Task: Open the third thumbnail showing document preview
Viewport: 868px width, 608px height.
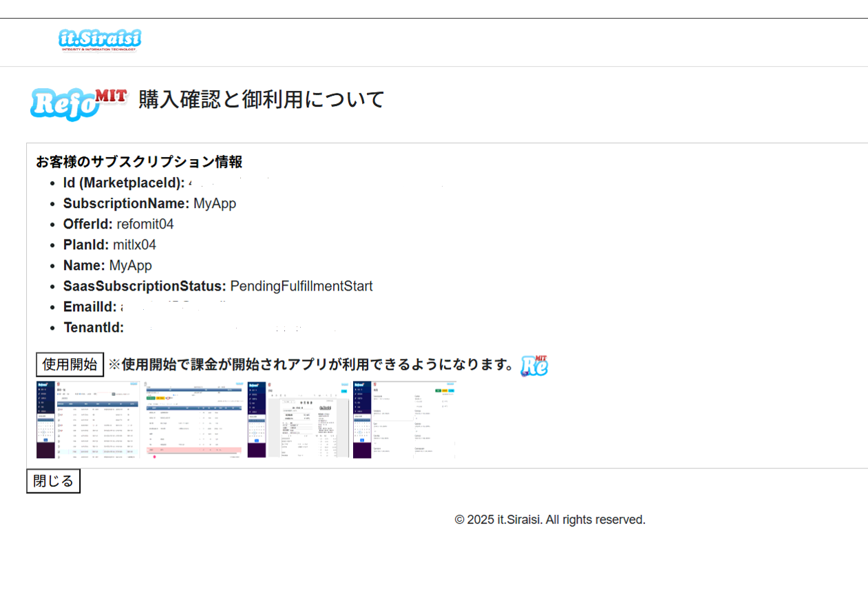Action: (298, 419)
